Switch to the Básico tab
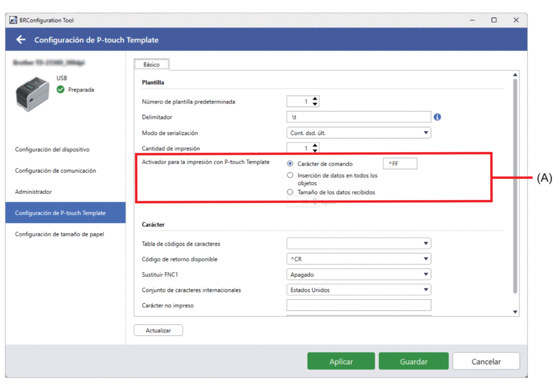Viewport: 559px width, 392px height. tap(152, 65)
